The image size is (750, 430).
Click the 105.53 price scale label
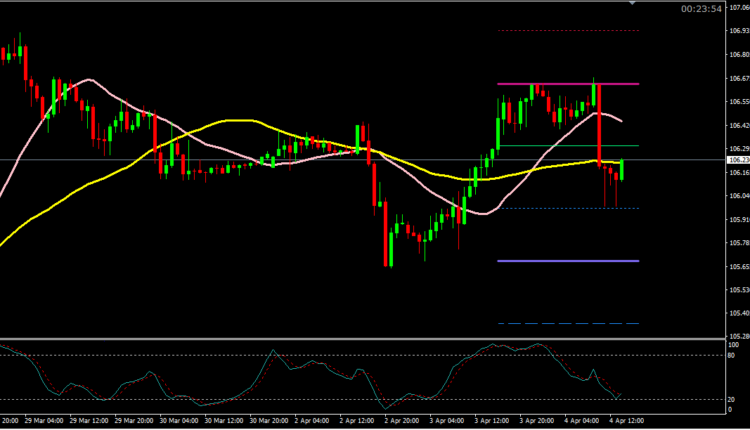(x=739, y=290)
